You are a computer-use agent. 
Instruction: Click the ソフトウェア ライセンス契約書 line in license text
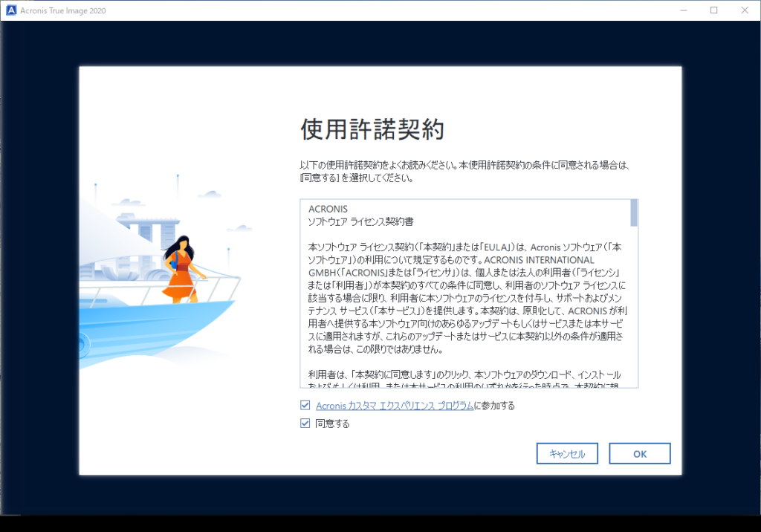click(x=360, y=222)
